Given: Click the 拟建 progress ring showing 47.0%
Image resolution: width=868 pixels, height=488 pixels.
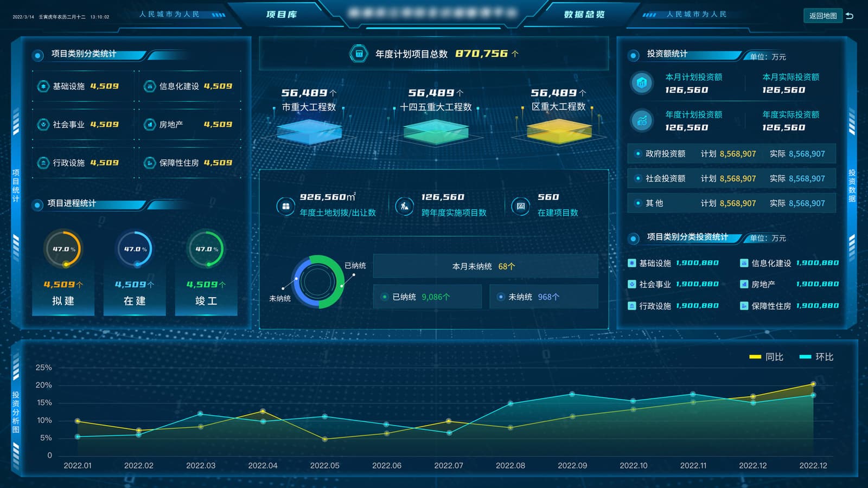Looking at the screenshot, I should coord(63,249).
